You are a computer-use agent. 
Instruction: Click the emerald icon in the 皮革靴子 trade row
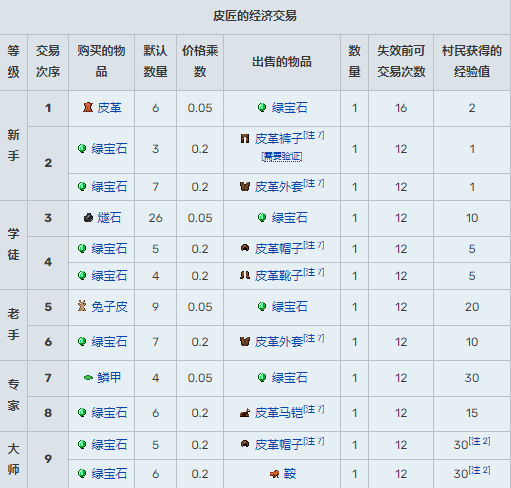(82, 276)
